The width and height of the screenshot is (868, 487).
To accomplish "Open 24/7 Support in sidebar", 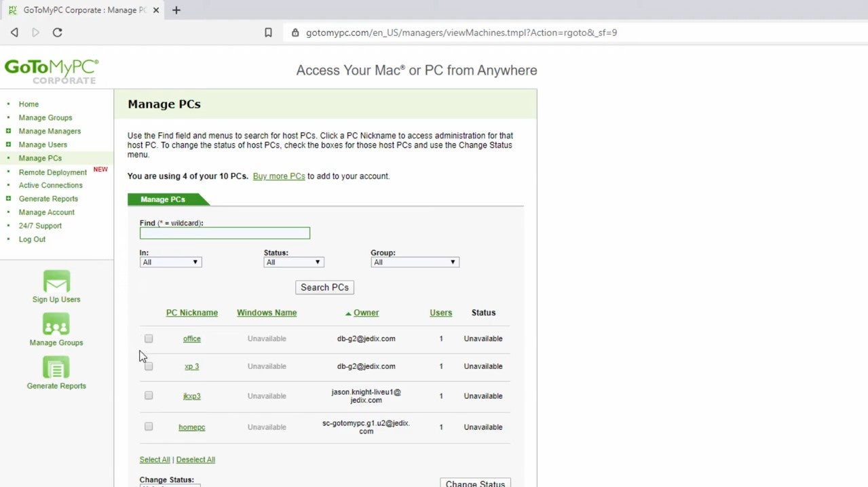I will [x=40, y=226].
